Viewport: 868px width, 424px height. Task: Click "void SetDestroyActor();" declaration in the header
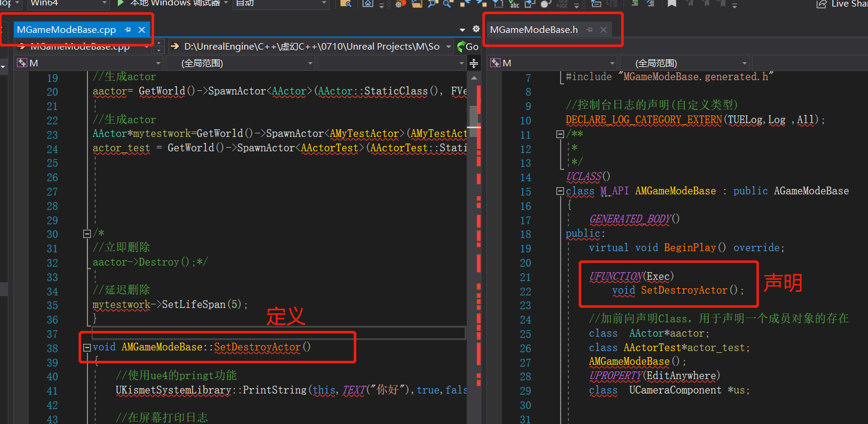coord(678,291)
